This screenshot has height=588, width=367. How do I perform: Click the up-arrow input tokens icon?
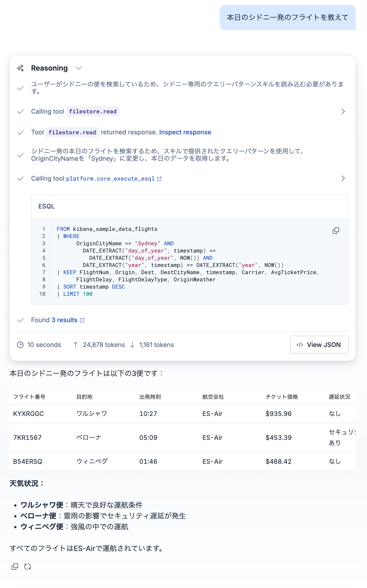(x=76, y=345)
